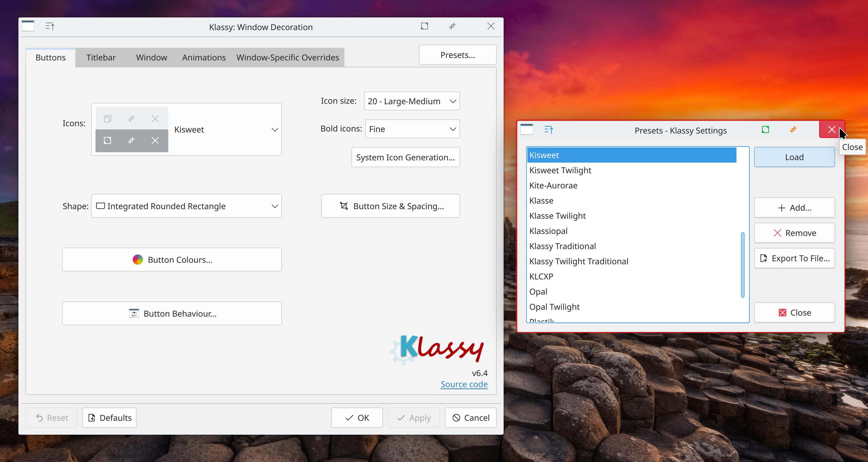
Task: Click the red close X of Presets window
Action: pos(832,129)
